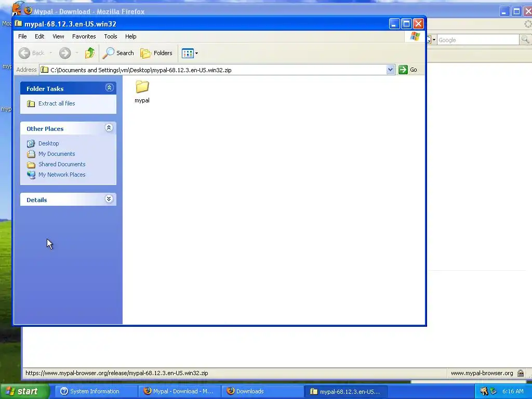Open the File menu
The width and height of the screenshot is (532, 399).
pos(22,36)
